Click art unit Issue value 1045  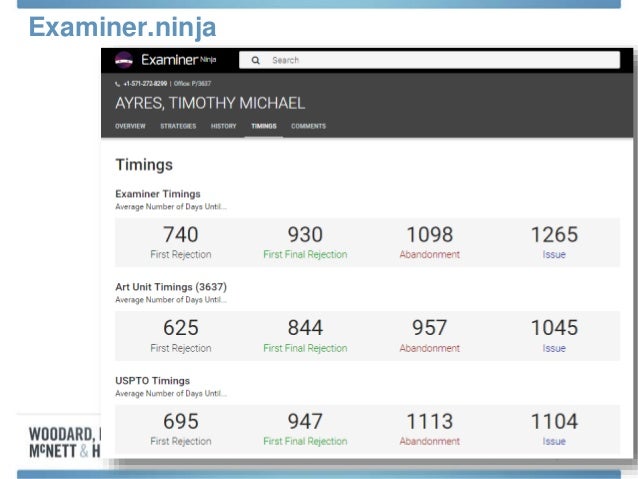554,328
